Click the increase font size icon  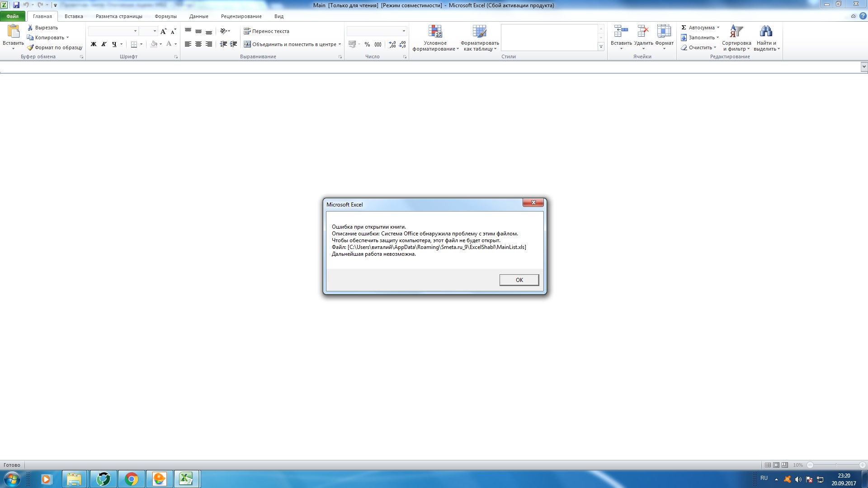point(164,31)
